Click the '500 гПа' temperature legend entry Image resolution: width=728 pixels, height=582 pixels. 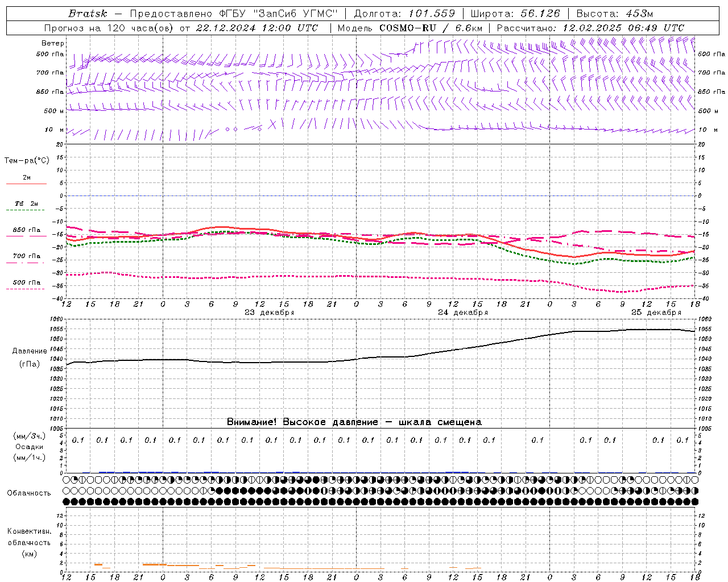tap(26, 282)
